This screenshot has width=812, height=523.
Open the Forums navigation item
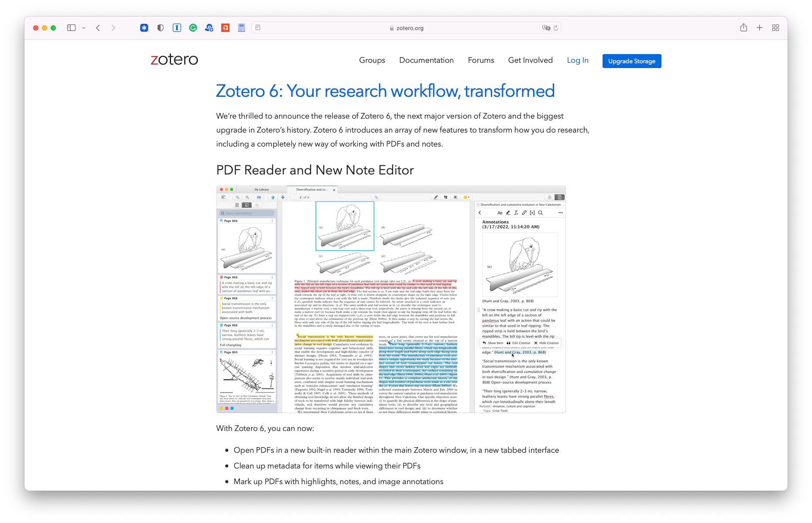(481, 60)
